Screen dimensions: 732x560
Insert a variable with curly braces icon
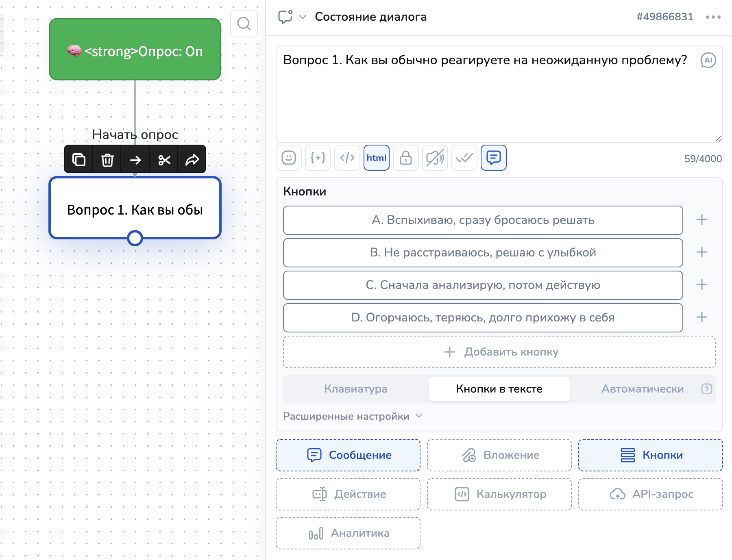point(318,158)
